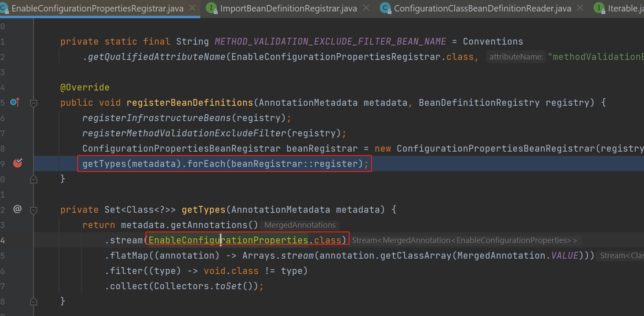644x316 pixels.
Task: Close the ImportBeanDefinitionRegistrar.java tab
Action: pos(367,8)
